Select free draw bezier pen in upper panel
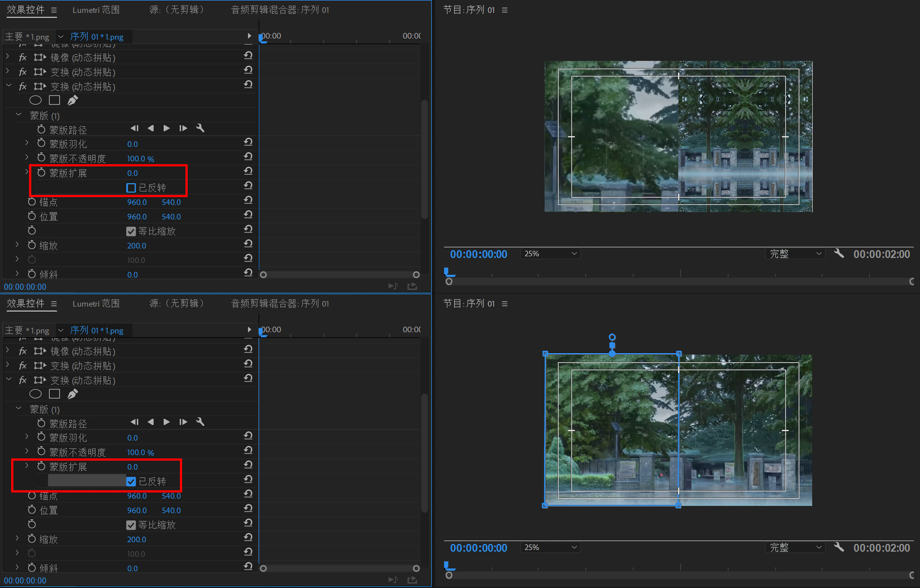 coord(73,100)
